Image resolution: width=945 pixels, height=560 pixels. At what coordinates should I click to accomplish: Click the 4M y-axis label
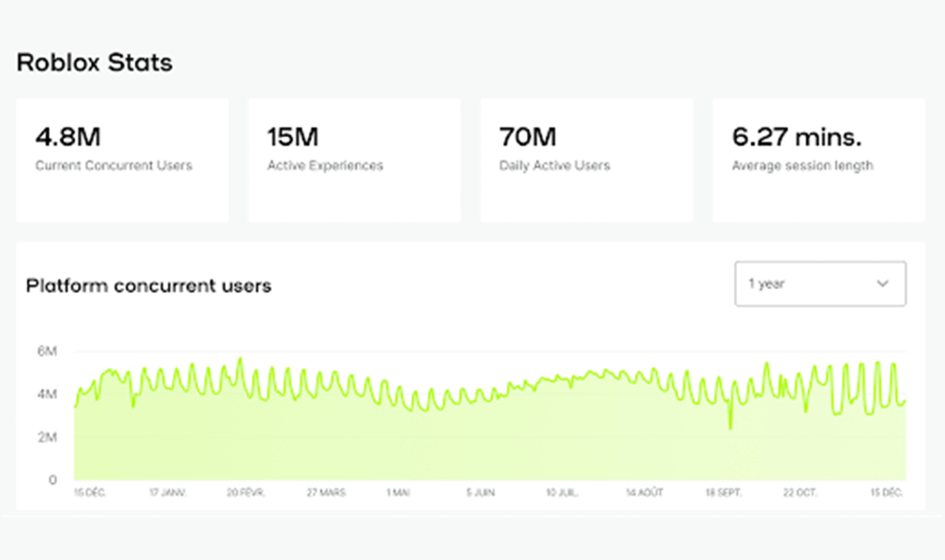coord(47,394)
